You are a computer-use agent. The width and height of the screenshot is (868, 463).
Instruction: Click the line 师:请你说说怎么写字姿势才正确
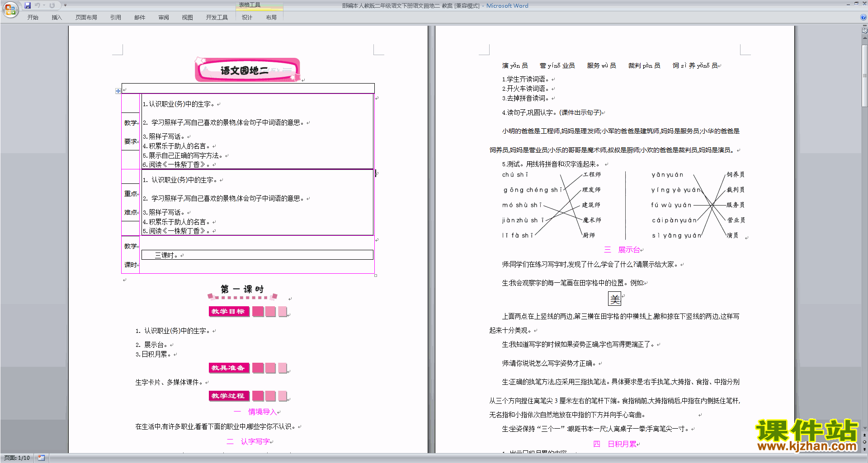(x=549, y=363)
